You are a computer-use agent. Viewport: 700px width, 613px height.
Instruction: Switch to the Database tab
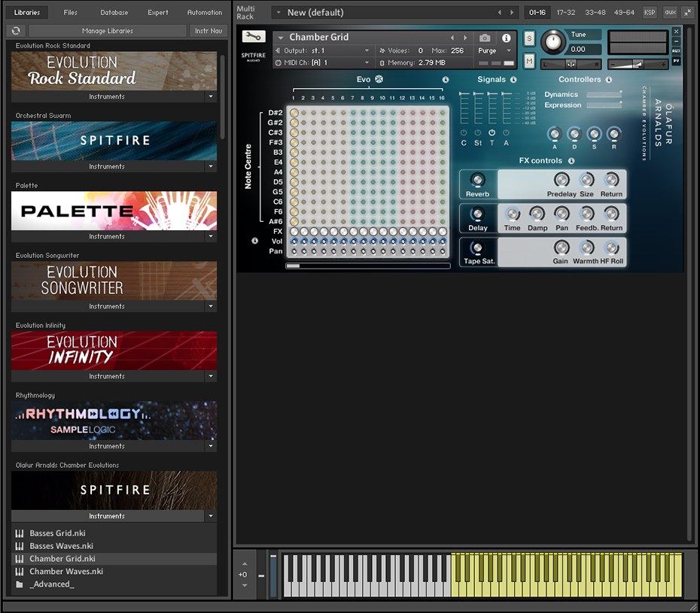pyautogui.click(x=114, y=13)
